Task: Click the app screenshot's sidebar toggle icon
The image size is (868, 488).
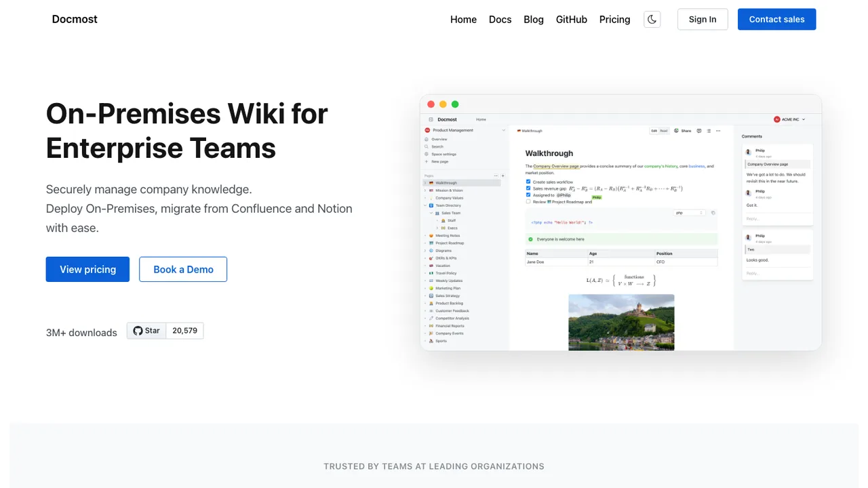Action: coord(431,119)
